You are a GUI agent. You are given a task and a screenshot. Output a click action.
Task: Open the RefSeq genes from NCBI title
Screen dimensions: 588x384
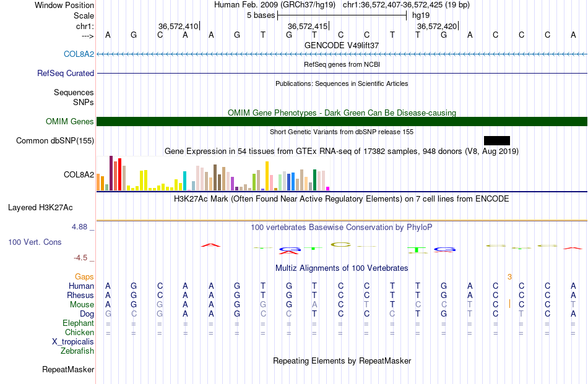[x=342, y=64]
